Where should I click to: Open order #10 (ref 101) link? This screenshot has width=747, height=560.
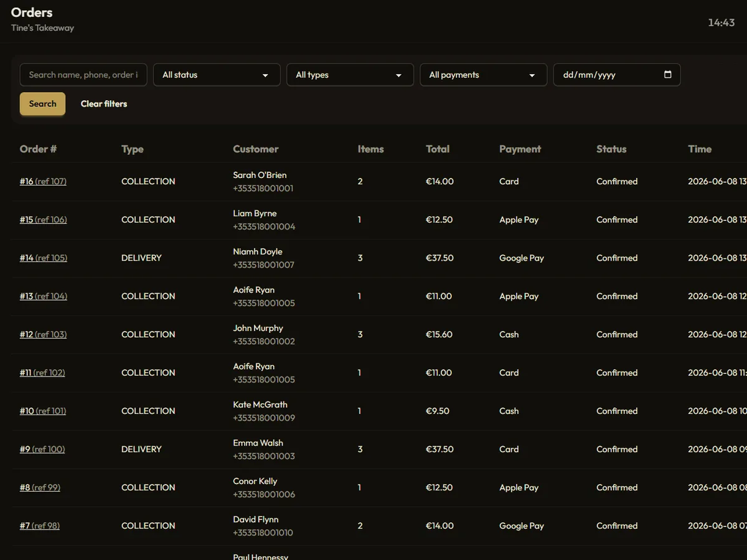pyautogui.click(x=43, y=411)
